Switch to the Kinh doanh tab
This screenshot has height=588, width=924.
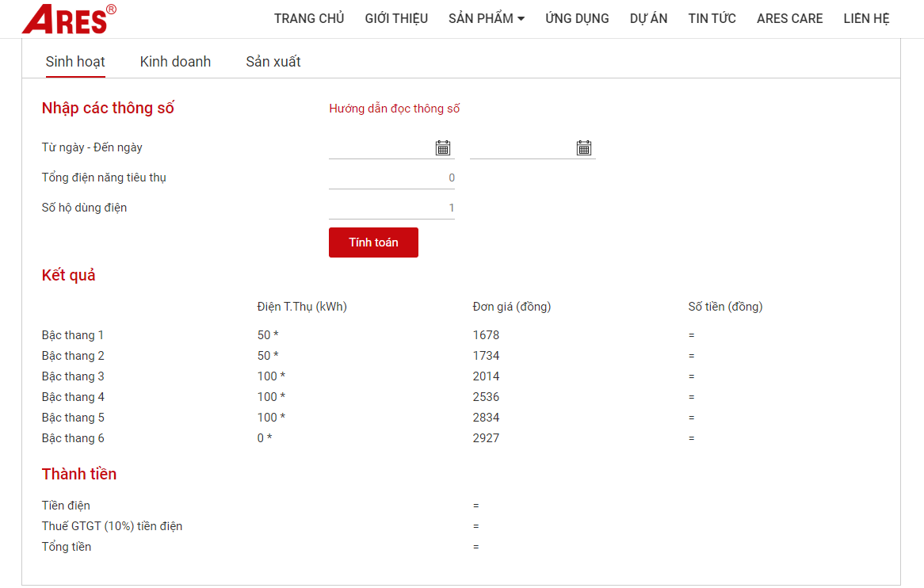click(175, 62)
